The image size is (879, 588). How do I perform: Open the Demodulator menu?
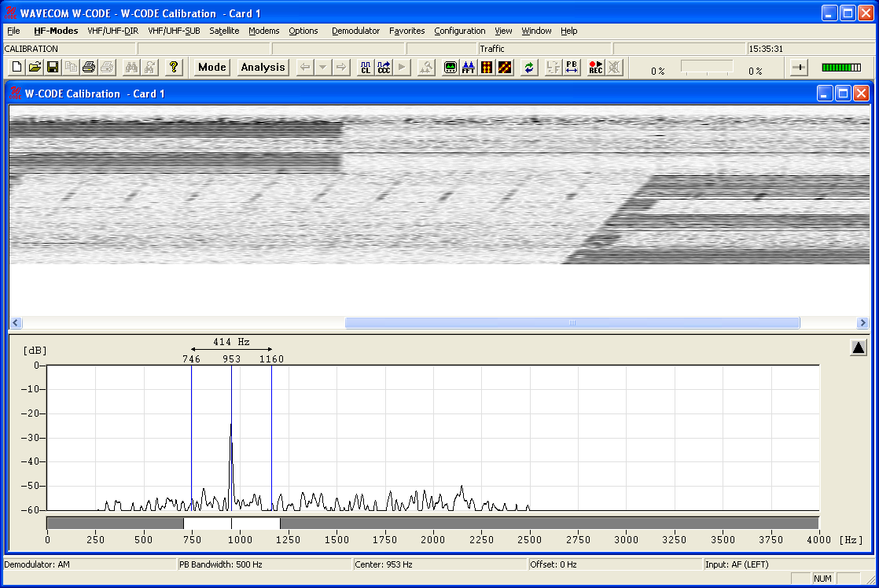[355, 31]
